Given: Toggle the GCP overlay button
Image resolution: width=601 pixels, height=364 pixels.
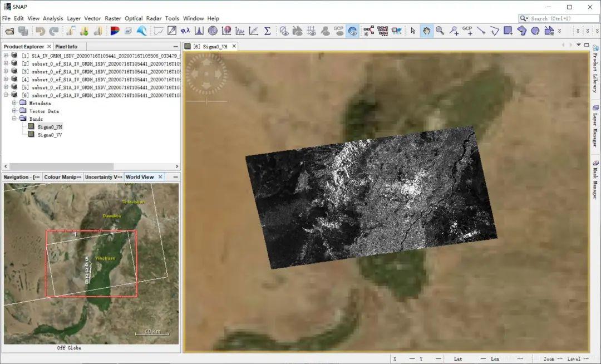Looking at the screenshot, I should coord(338,31).
